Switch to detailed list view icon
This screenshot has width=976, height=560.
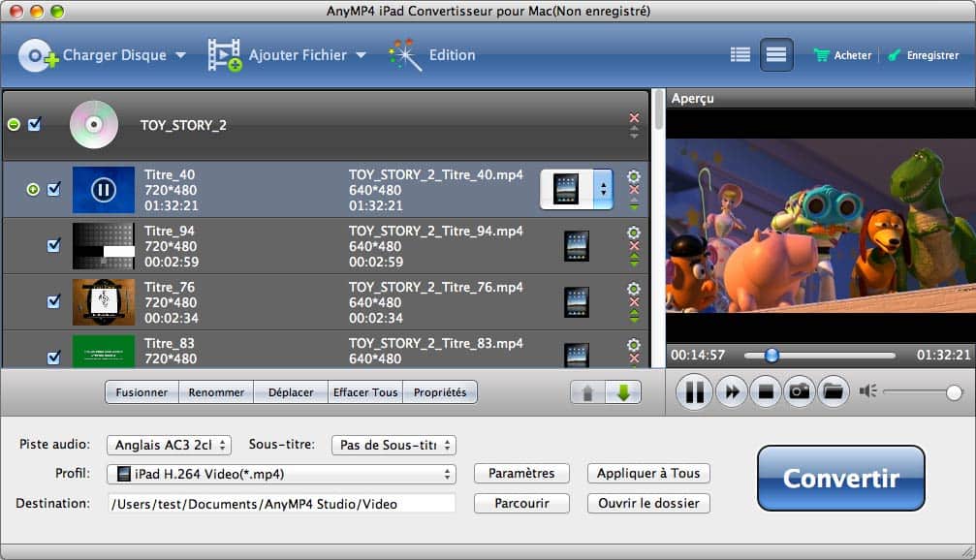(740, 55)
